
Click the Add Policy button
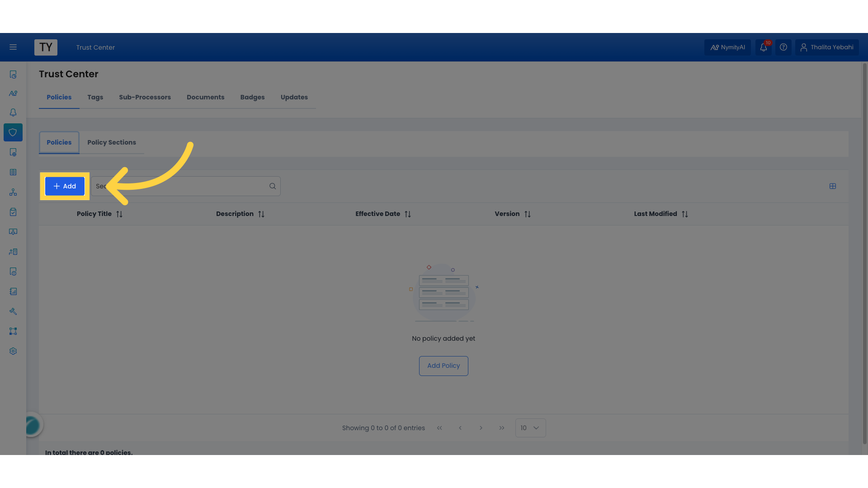(x=443, y=366)
